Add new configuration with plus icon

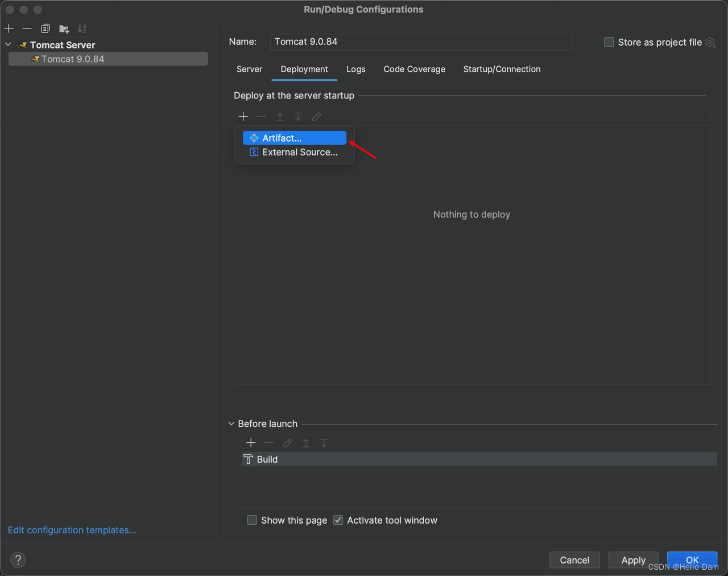[9, 28]
